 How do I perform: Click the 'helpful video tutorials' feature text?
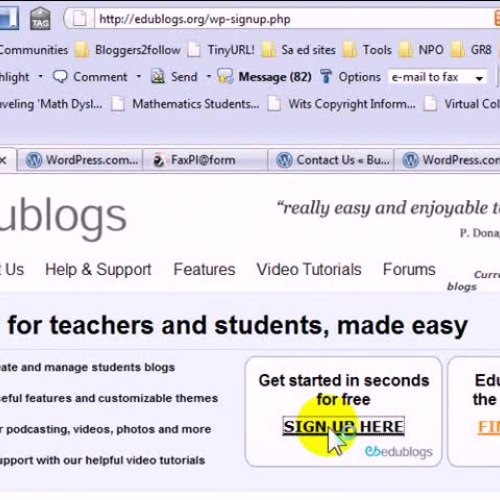[145, 460]
